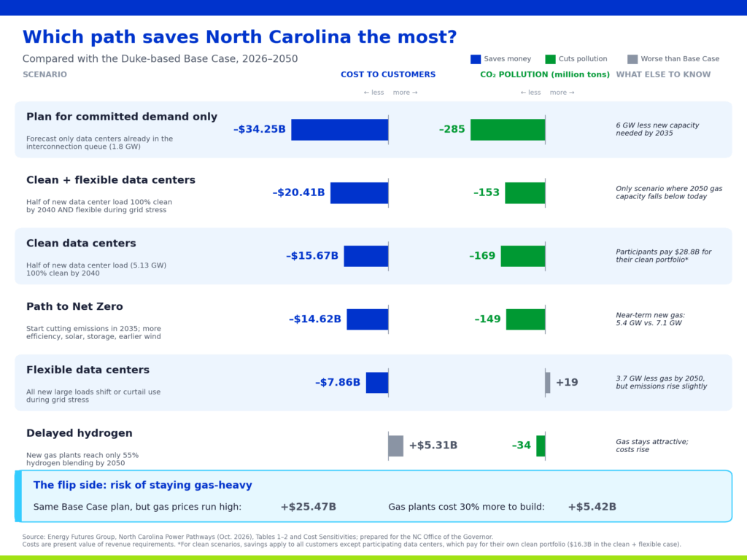This screenshot has height=560, width=747.
Task: Click the blue cost bar for –$14.62B
Action: [368, 319]
